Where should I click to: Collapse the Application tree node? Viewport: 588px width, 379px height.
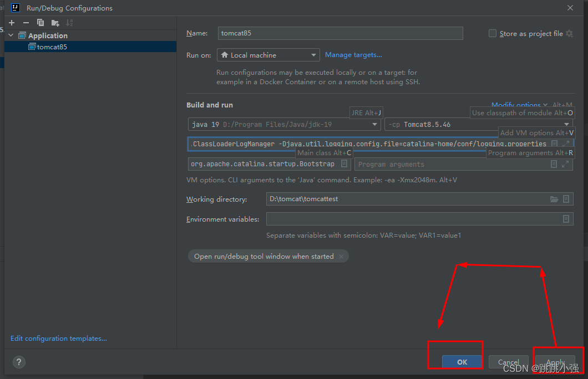11,35
